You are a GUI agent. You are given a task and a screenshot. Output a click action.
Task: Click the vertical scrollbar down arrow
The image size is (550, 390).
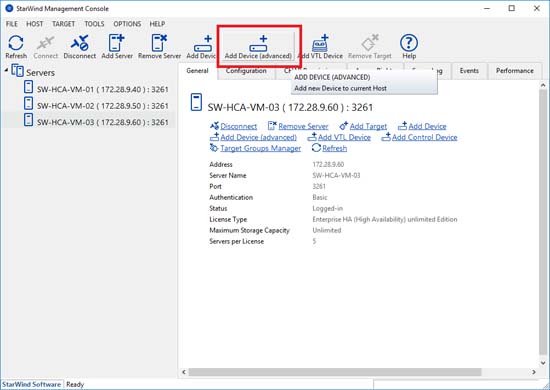click(543, 363)
